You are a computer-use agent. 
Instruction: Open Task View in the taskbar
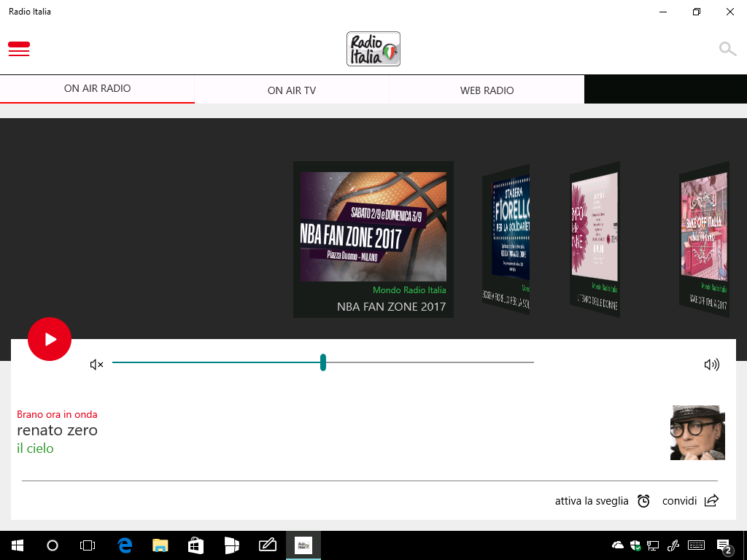coord(88,545)
